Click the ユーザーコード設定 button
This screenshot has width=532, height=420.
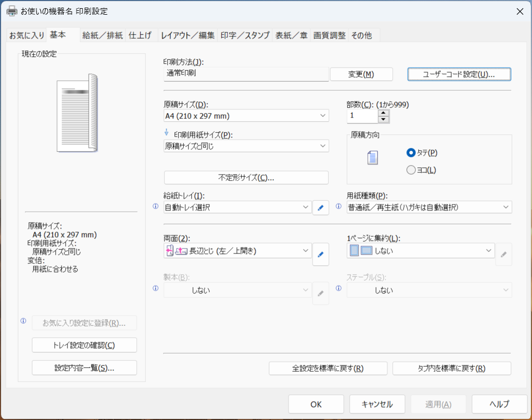click(x=459, y=75)
